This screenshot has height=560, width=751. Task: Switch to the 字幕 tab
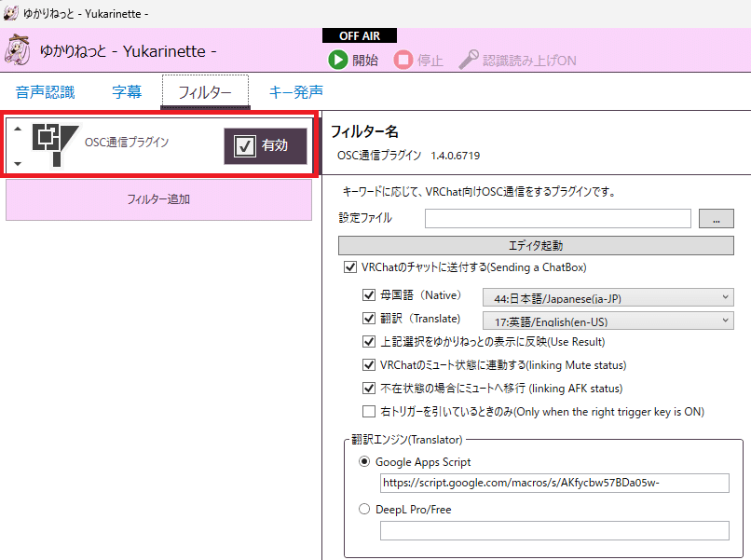click(127, 91)
